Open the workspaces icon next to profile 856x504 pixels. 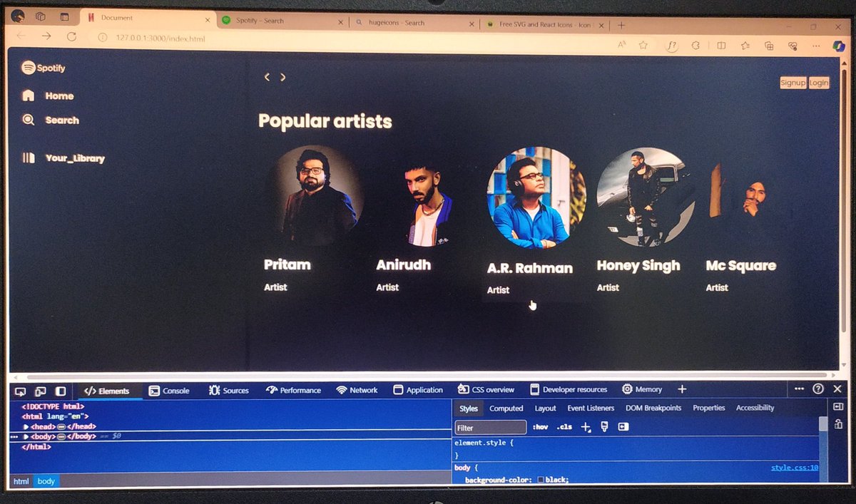(x=41, y=16)
